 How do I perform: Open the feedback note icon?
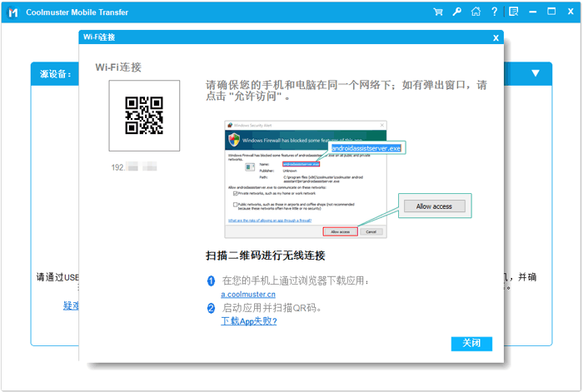click(513, 12)
